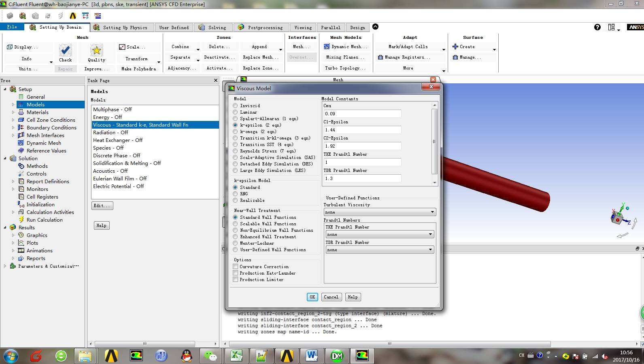The image size is (644, 364).
Task: Click the Task Page horizontal scrollbar
Action: pos(145,344)
